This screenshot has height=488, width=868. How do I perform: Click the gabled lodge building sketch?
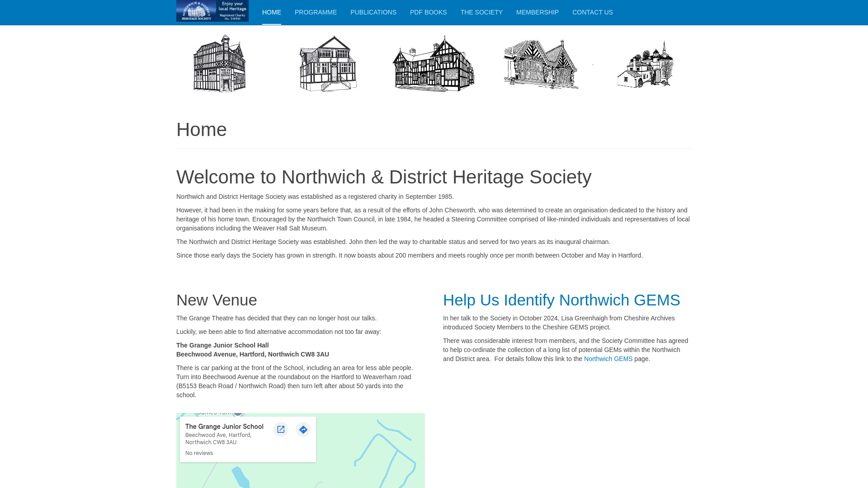click(541, 64)
